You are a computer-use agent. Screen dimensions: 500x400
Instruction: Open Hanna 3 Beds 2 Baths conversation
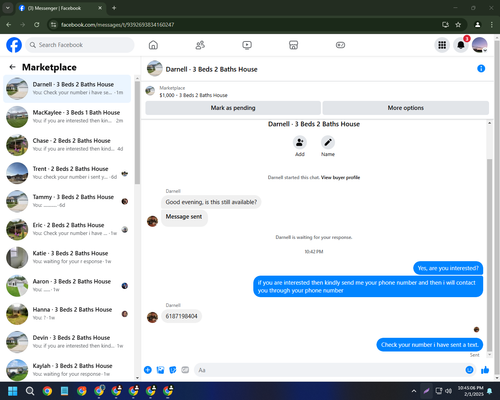(67, 314)
